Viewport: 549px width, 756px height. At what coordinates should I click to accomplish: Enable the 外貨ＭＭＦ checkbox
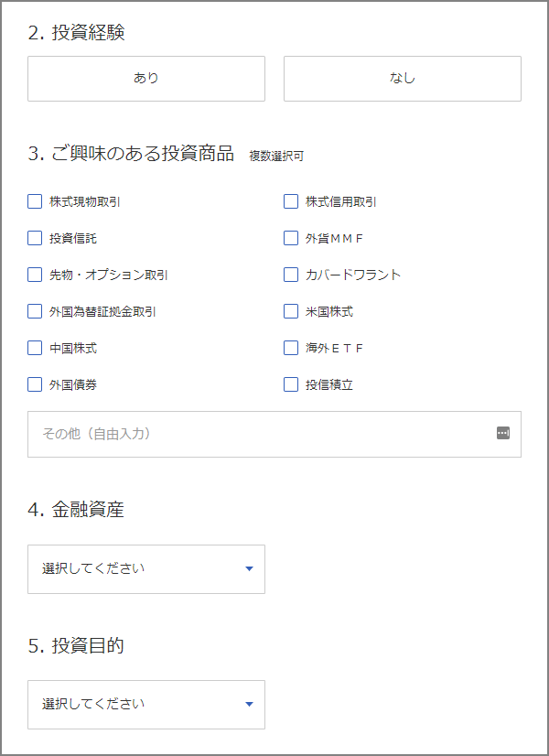[291, 238]
